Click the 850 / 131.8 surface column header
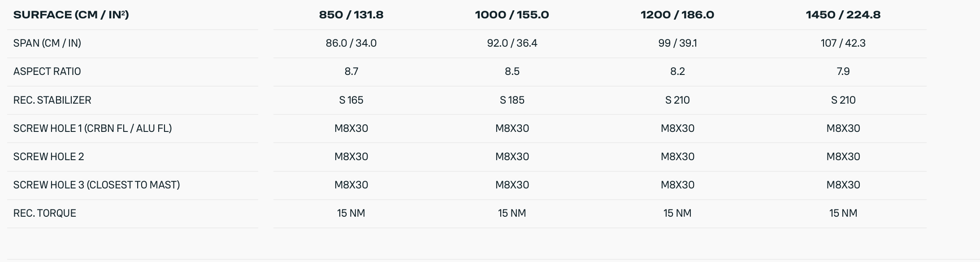Viewport: 980px width, 262px height. point(351,15)
